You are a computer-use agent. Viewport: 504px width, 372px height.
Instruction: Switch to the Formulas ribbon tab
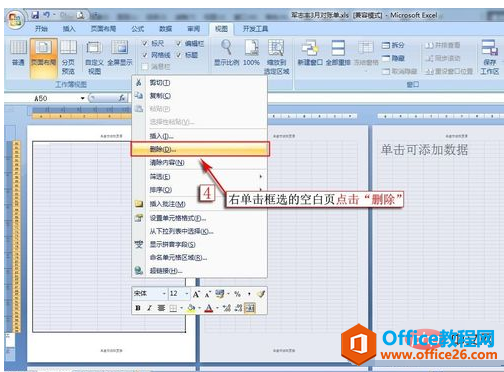point(138,29)
